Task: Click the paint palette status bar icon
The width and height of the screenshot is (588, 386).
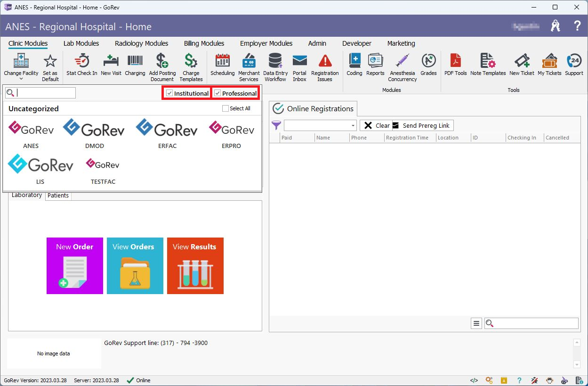Action: pyautogui.click(x=564, y=380)
